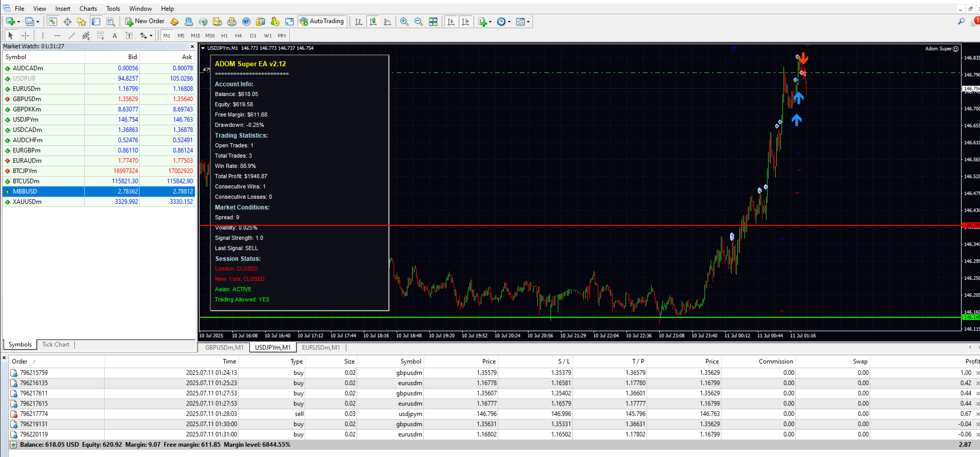Switch the timeframe to M15
Image resolution: width=980 pixels, height=457 pixels.
[195, 35]
